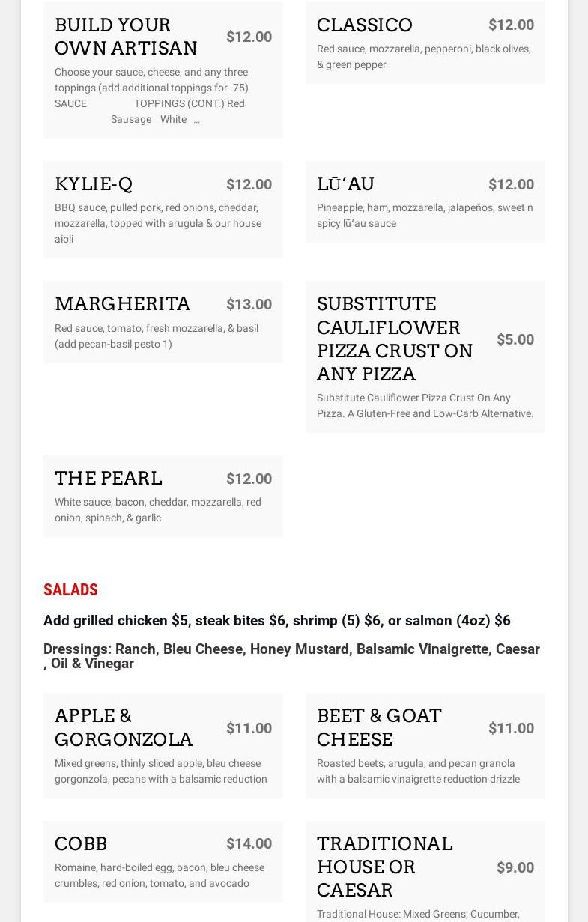The width and height of the screenshot is (588, 922).
Task: Open Traditional House or Caesar salad
Action: point(384,867)
